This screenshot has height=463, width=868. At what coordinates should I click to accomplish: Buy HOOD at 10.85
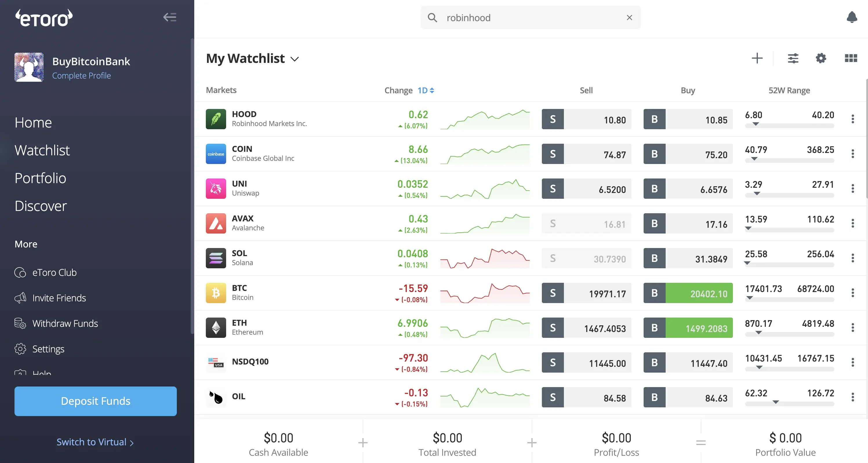(x=688, y=119)
